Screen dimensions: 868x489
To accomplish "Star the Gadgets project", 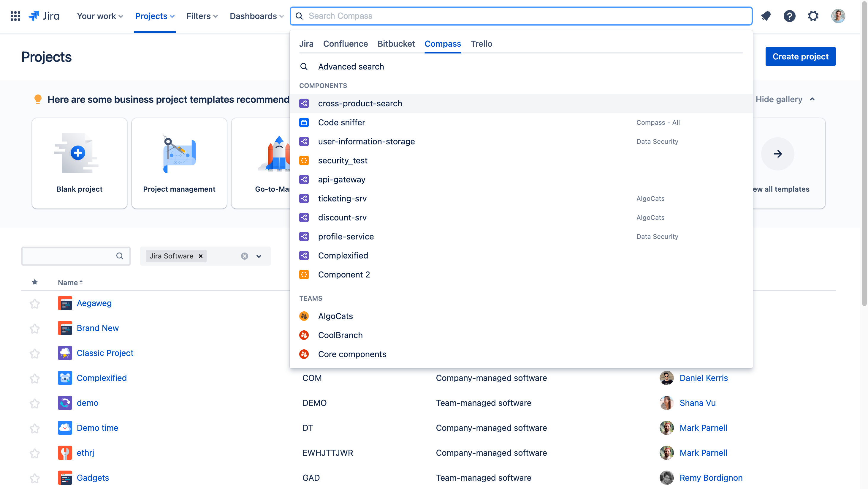I will point(35,478).
